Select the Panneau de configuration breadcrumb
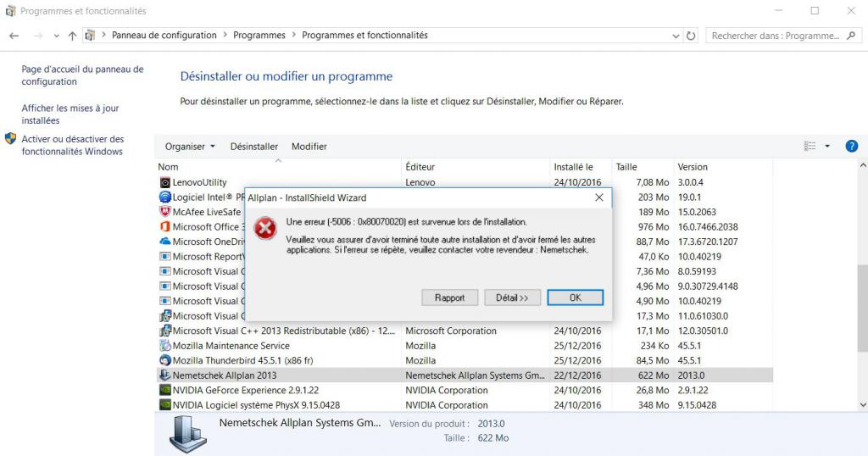This screenshot has width=868, height=456. (164, 35)
